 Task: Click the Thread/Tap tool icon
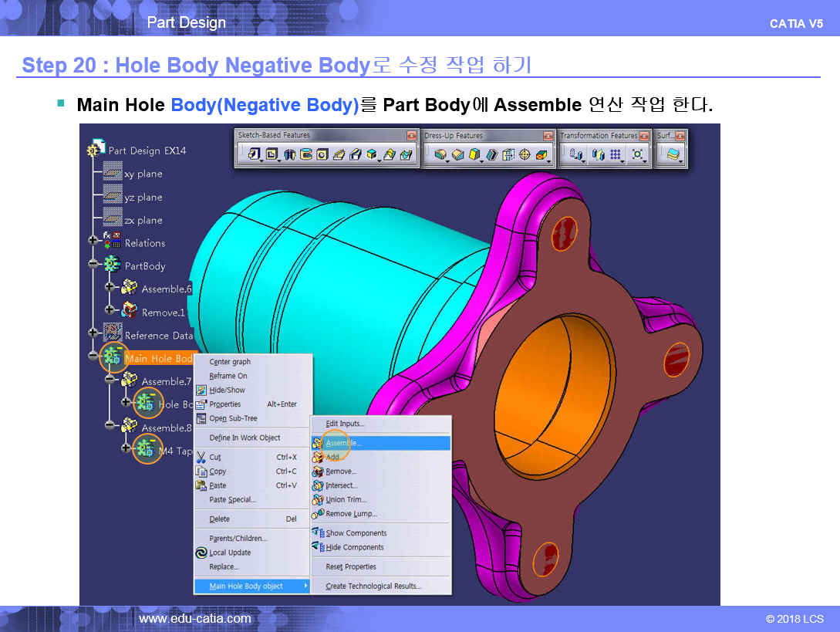pos(525,154)
